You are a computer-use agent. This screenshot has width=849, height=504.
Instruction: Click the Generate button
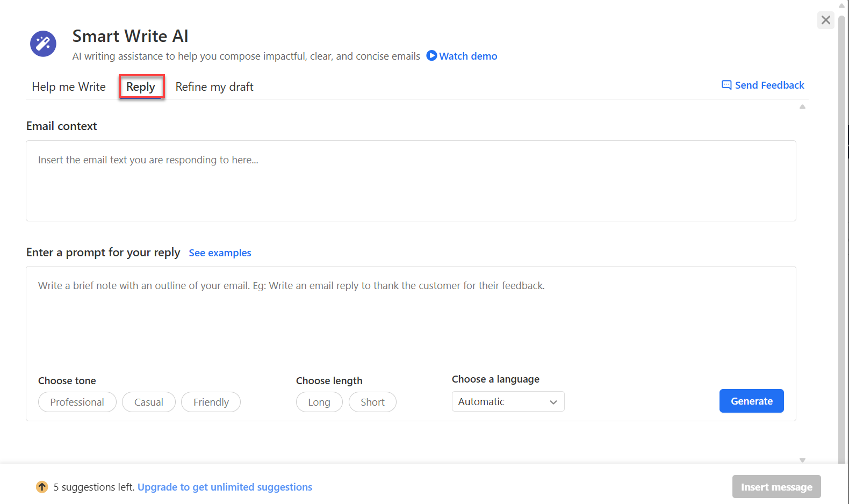(751, 401)
